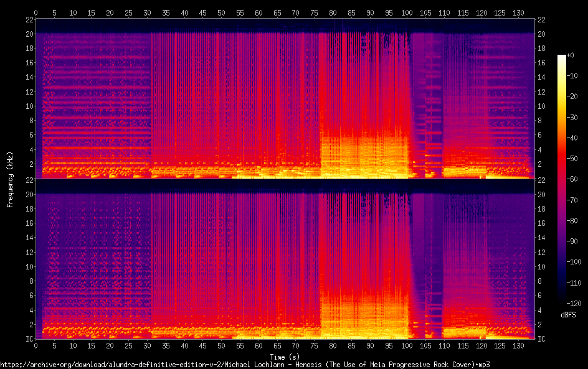
Task: Click the "-120" value on the color scale
Action: pyautogui.click(x=574, y=304)
